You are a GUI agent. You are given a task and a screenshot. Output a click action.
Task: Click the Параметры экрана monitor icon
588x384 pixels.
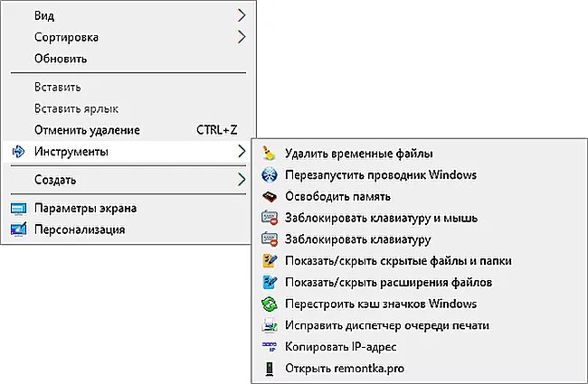click(x=18, y=209)
